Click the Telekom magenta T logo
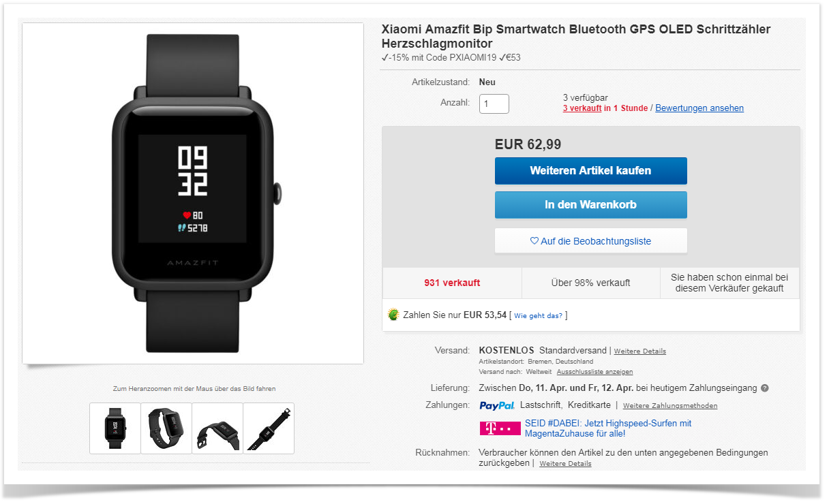This screenshot has width=829, height=504. [x=500, y=428]
